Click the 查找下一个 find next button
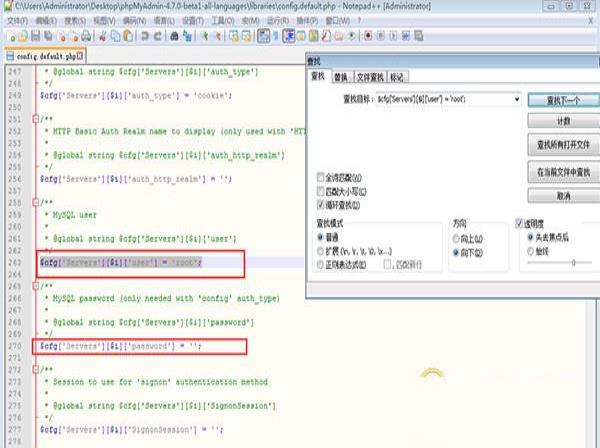 coord(562,100)
